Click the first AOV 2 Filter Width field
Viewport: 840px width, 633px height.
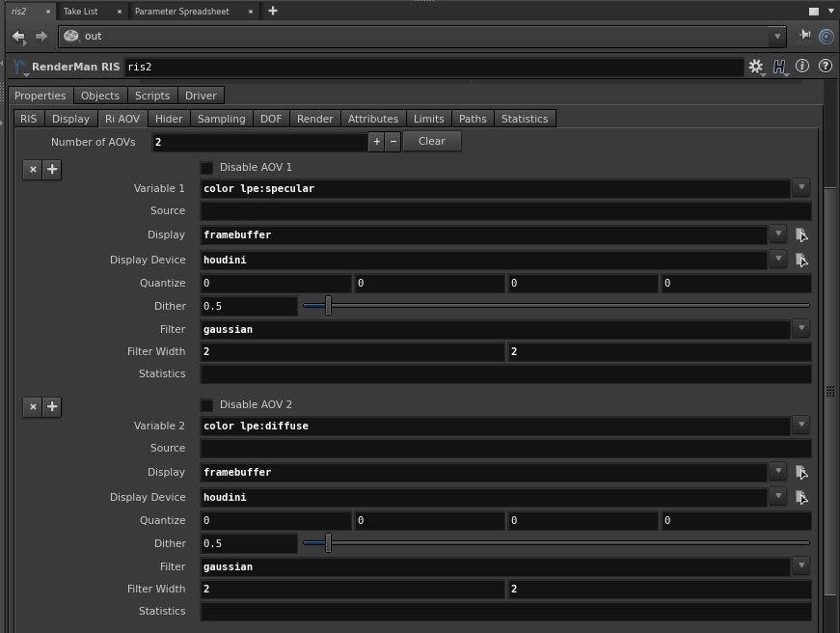[x=353, y=589]
